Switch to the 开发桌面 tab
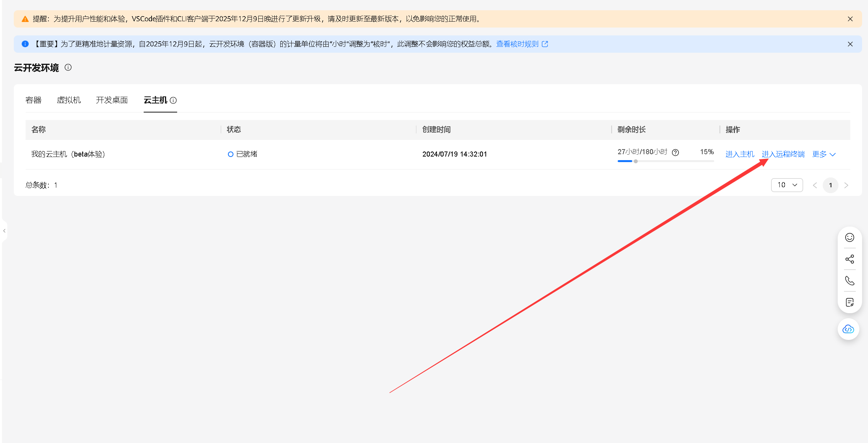 pos(111,100)
